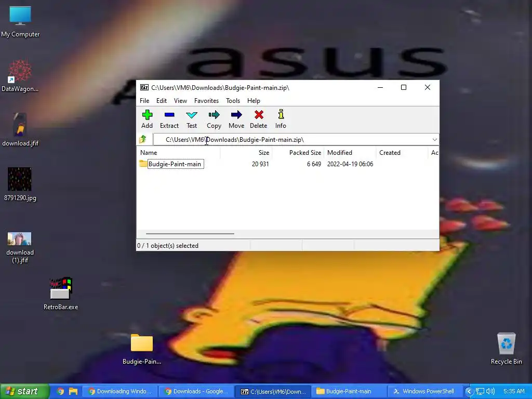Image resolution: width=532 pixels, height=399 pixels.
Task: Click the network tray icon
Action: pyautogui.click(x=480, y=392)
